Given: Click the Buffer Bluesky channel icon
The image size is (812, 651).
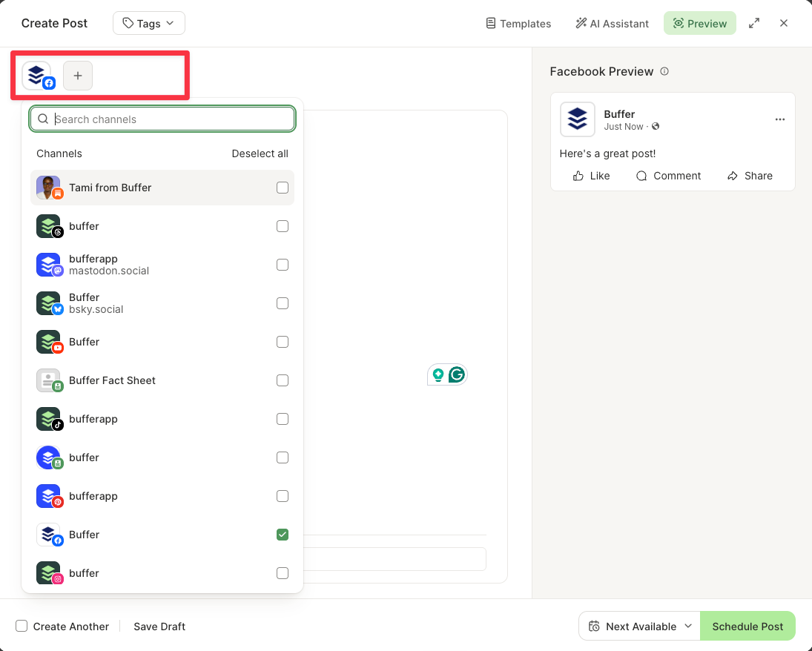Looking at the screenshot, I should [49, 303].
